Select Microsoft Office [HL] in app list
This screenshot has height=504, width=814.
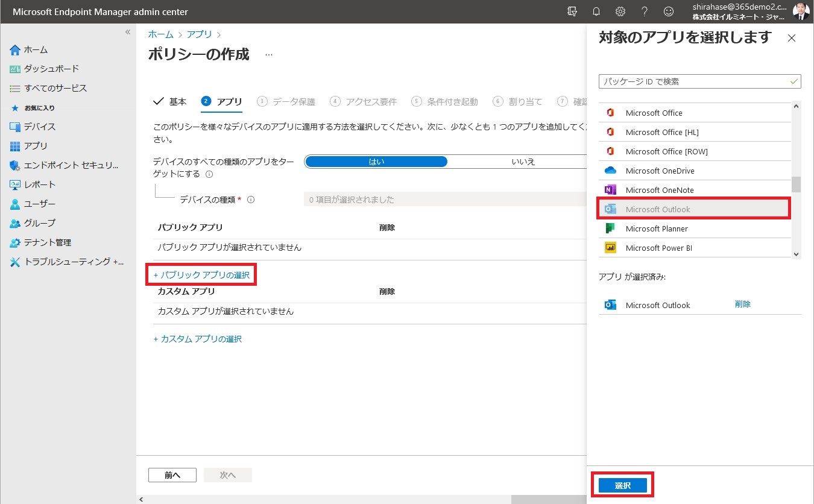[x=695, y=132]
